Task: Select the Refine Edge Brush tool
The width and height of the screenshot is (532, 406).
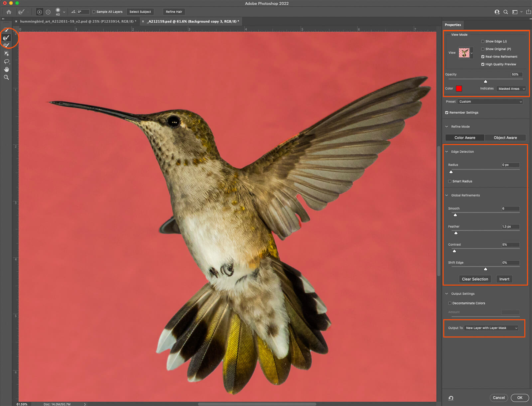Action: click(x=6, y=38)
